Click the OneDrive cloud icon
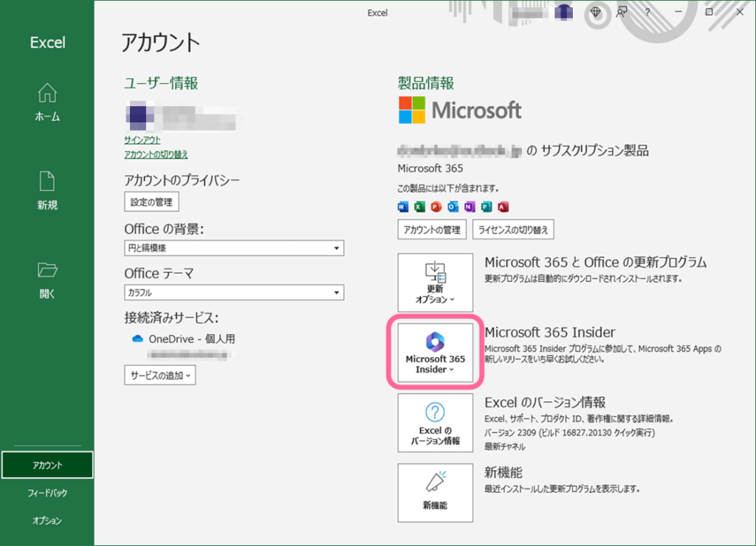Image resolution: width=756 pixels, height=546 pixels. 137,339
